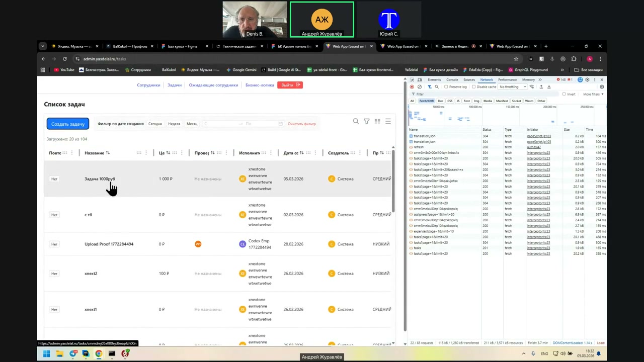Screen dimensions: 644x362
Task: Enable the Preserve log checkbox
Action: 446,87
